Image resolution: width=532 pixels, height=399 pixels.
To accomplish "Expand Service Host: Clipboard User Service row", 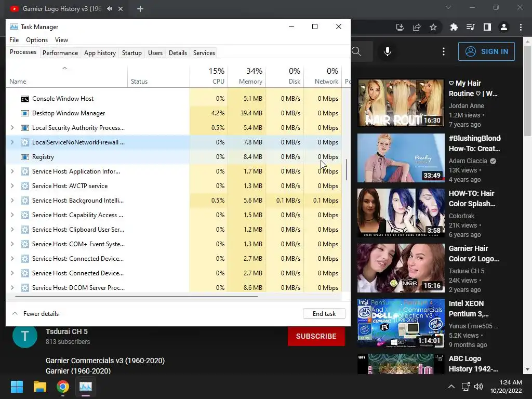I will (x=12, y=230).
